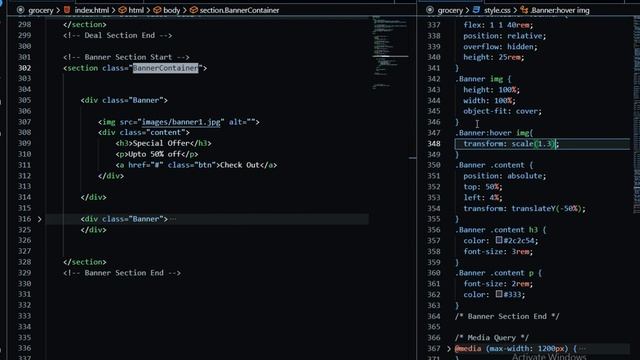The image size is (640, 360).
Task: Select the html breadcrumb segment
Action: pos(136,10)
